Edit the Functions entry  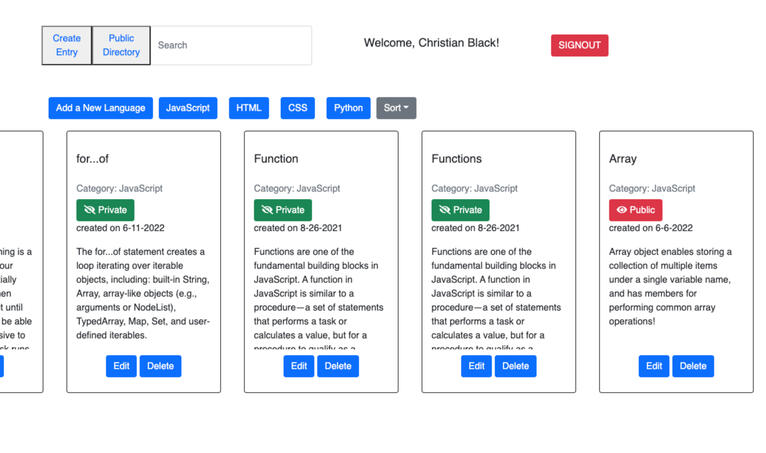pyautogui.click(x=476, y=366)
